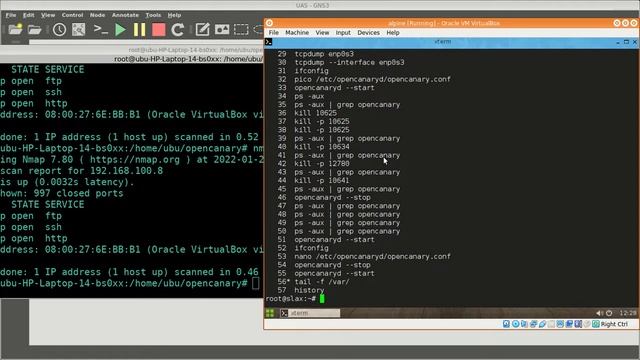The height and width of the screenshot is (360, 640).
Task: Stop all nodes with red square button
Action: (158, 29)
